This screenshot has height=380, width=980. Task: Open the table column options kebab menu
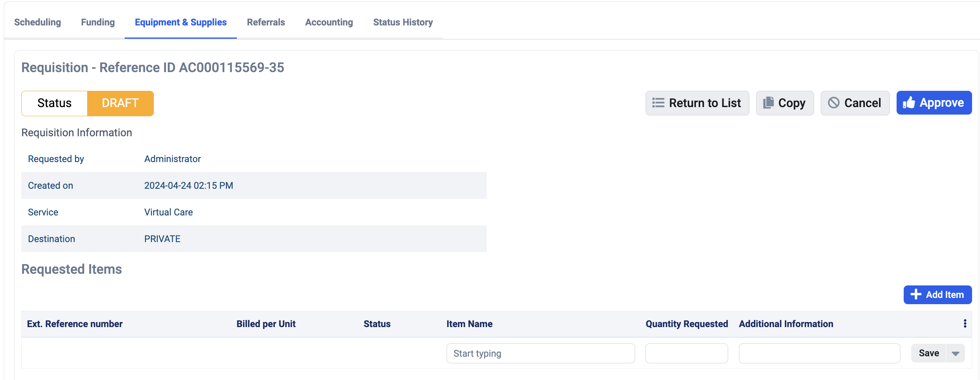click(x=965, y=324)
